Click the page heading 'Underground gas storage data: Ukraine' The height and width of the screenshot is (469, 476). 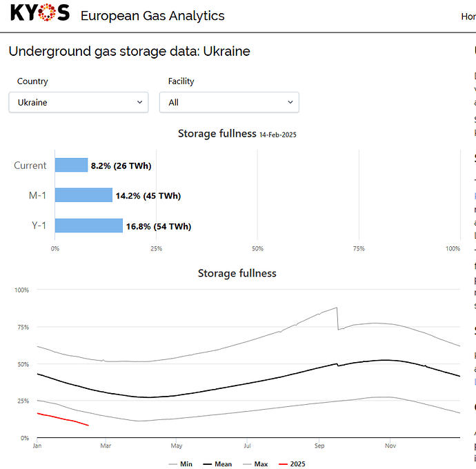[x=129, y=51]
